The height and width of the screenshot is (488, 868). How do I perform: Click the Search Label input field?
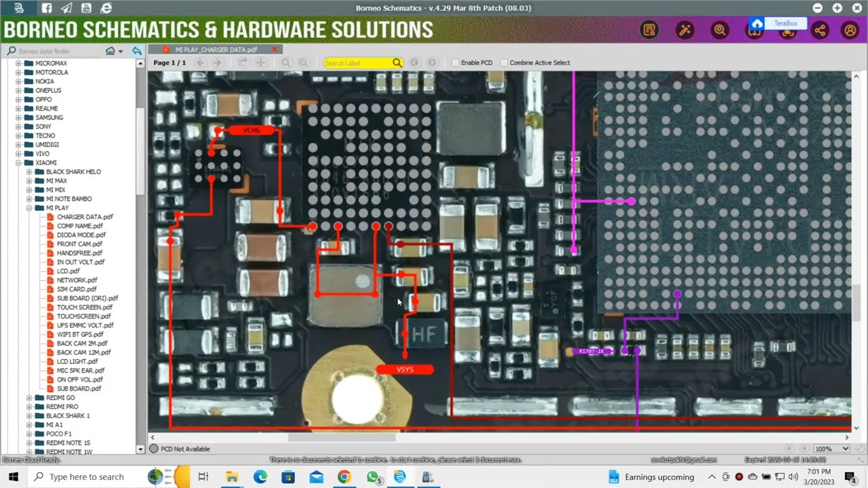(x=357, y=62)
